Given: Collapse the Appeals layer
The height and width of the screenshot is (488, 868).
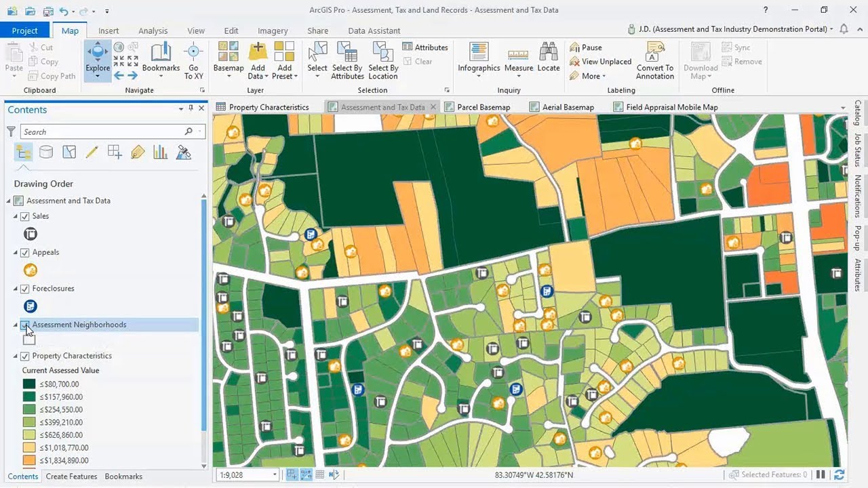Looking at the screenshot, I should 16,252.
